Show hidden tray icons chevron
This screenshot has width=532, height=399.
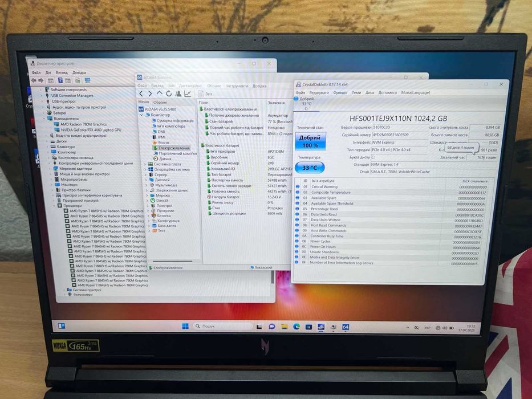[408, 327]
